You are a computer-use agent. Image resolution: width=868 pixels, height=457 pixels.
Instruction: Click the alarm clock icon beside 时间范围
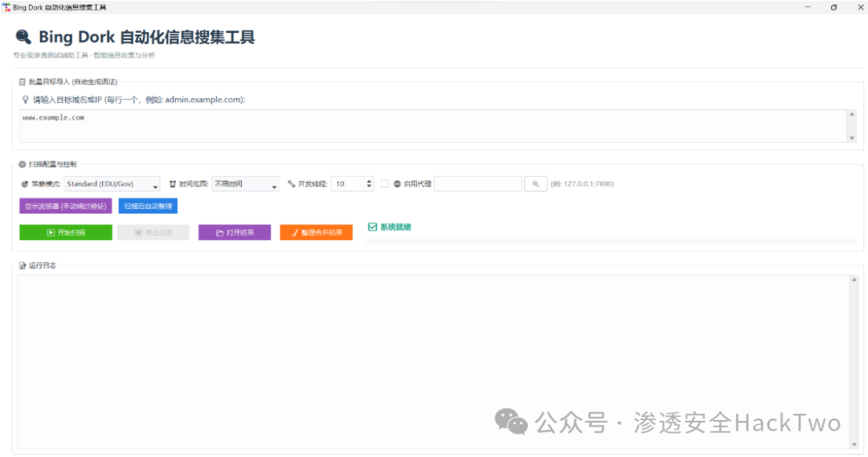pyautogui.click(x=173, y=184)
